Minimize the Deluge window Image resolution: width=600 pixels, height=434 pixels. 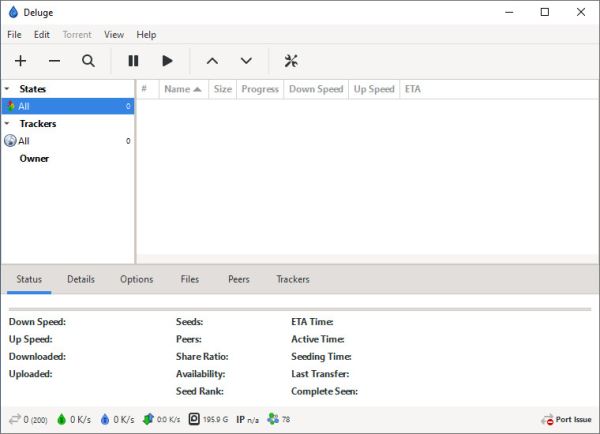click(x=509, y=12)
